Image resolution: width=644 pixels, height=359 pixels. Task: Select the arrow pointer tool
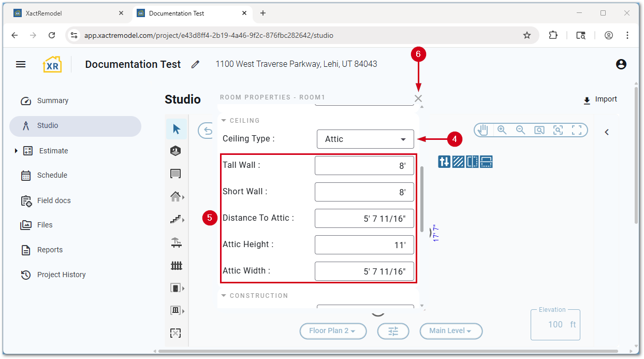177,129
